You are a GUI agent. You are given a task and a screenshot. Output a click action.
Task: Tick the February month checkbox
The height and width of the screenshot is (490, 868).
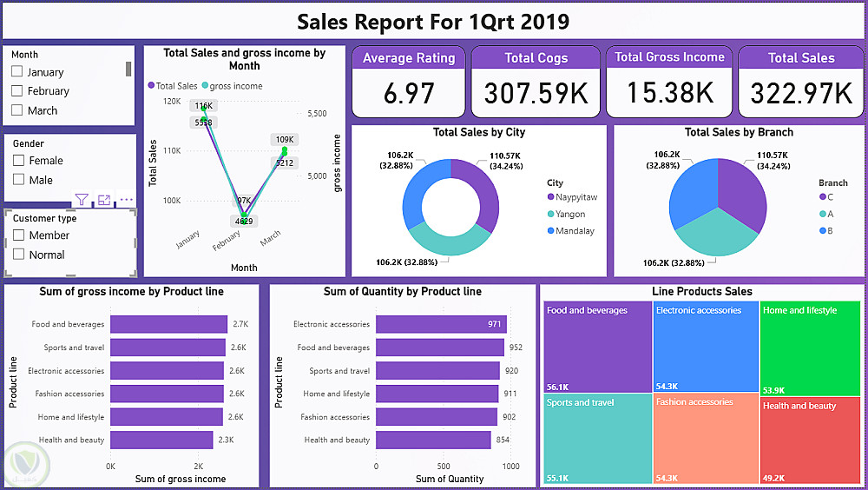pos(17,90)
